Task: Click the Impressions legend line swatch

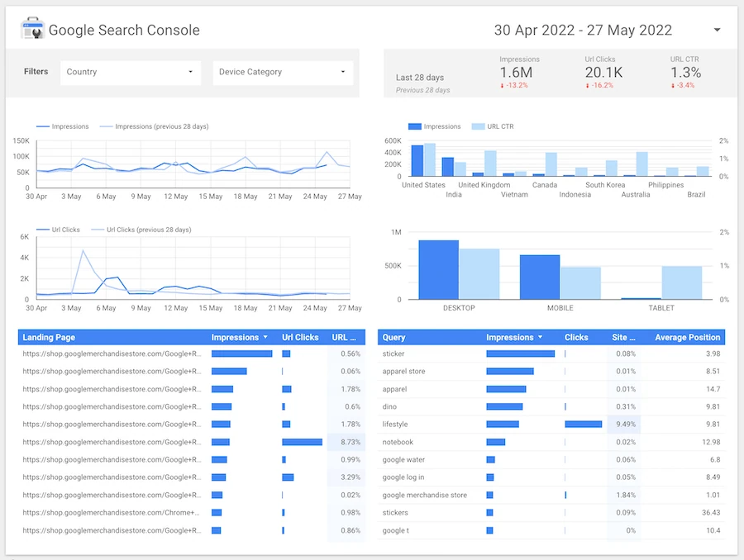Action: coord(43,126)
